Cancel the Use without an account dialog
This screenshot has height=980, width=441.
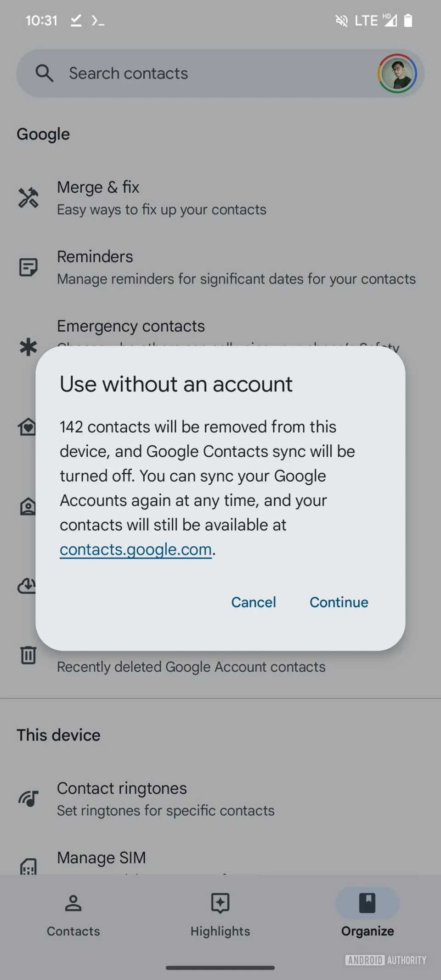click(253, 602)
